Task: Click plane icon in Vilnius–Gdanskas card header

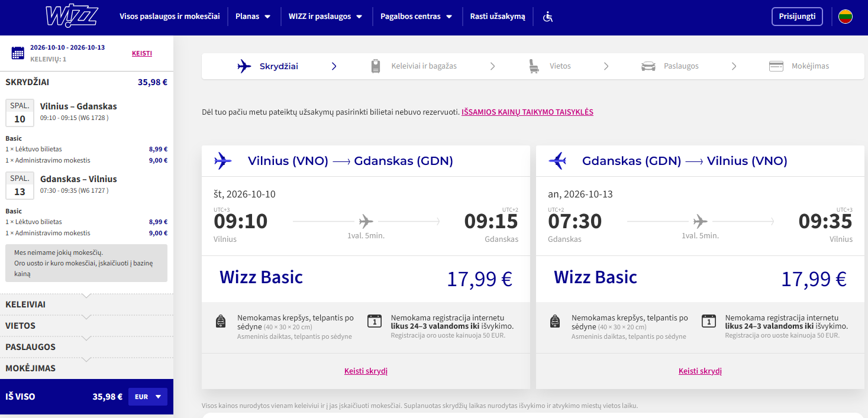Action: tap(223, 161)
